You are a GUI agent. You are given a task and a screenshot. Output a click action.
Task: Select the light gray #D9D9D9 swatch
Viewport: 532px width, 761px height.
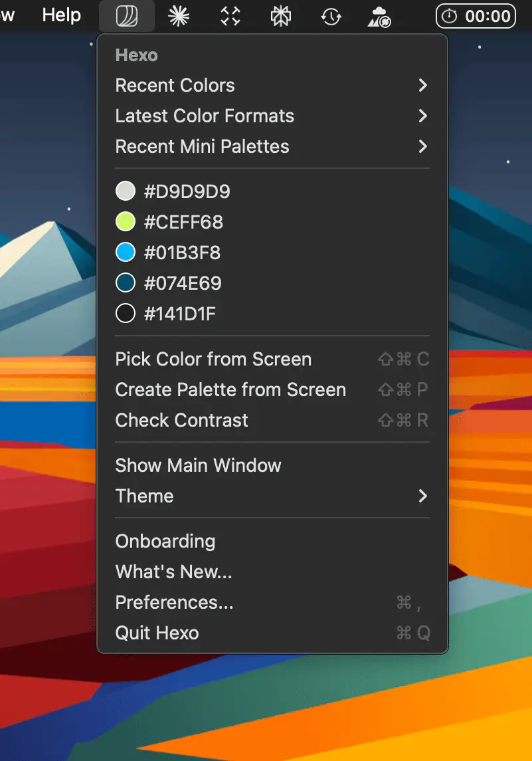click(x=126, y=191)
